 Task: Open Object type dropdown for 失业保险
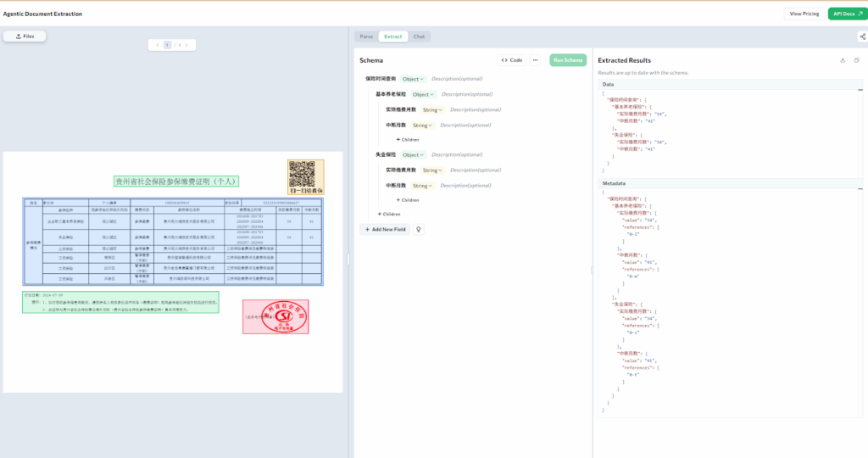pos(414,155)
